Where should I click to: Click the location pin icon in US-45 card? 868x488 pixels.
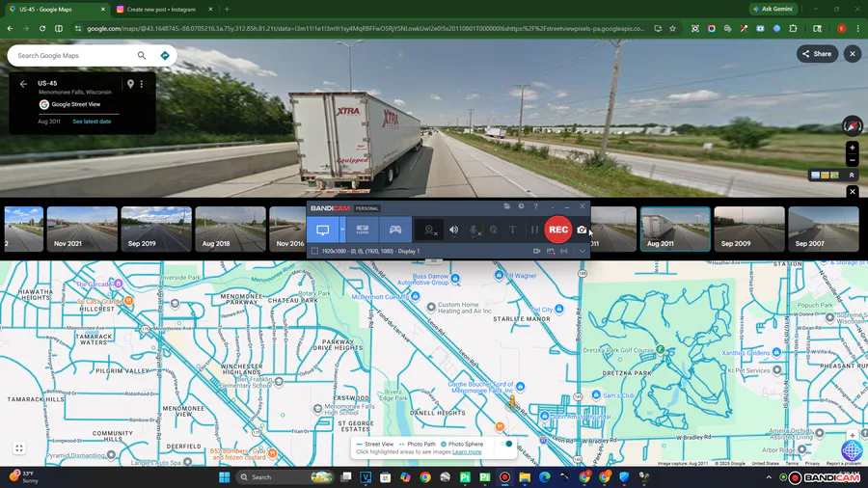130,84
